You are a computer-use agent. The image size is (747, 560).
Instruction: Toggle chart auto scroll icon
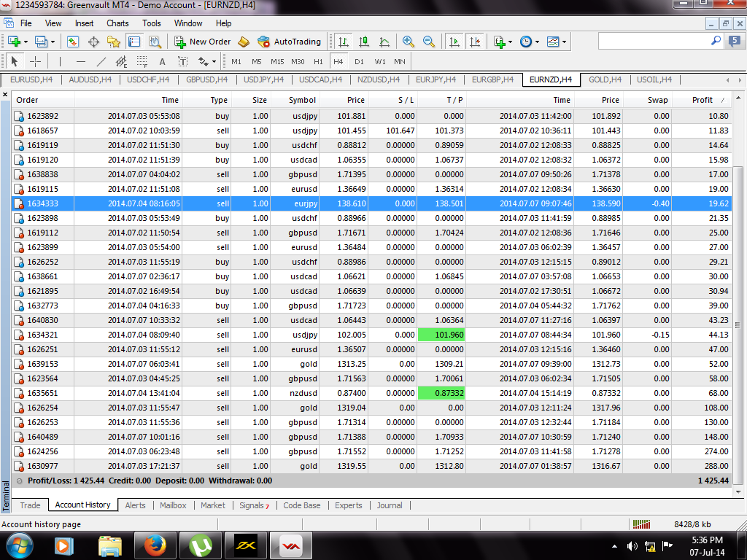[454, 42]
